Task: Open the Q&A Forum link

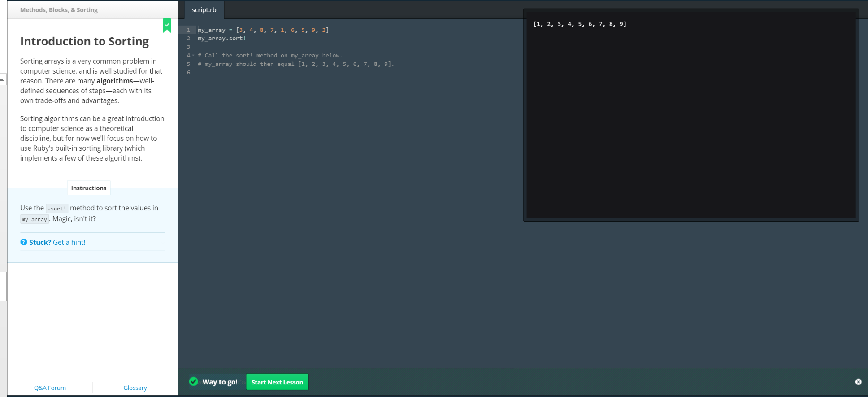Action: click(x=50, y=388)
